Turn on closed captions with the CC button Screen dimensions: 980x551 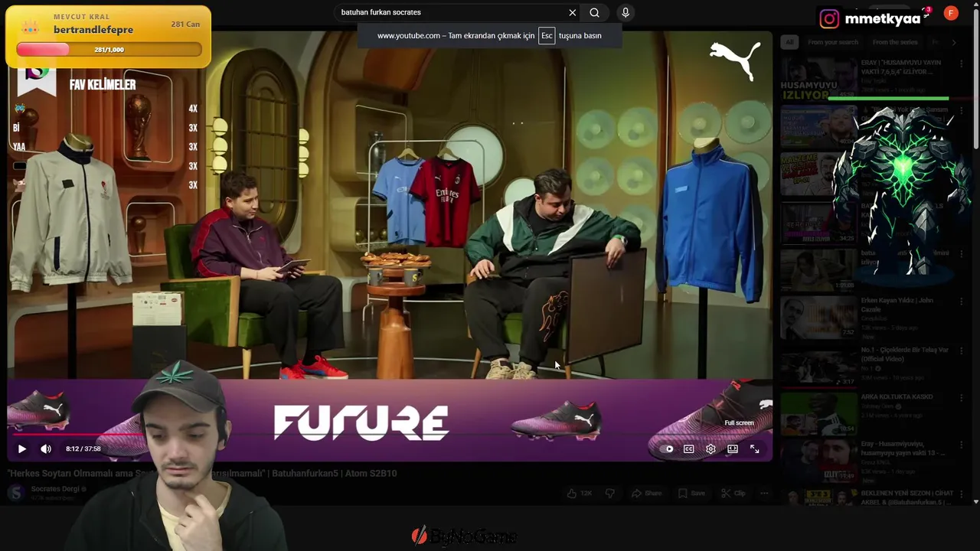click(x=689, y=449)
